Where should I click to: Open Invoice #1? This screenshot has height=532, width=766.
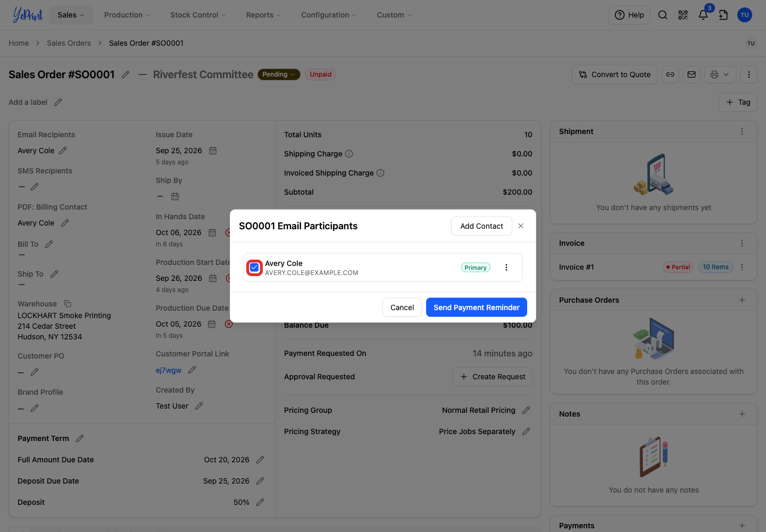pyautogui.click(x=577, y=267)
